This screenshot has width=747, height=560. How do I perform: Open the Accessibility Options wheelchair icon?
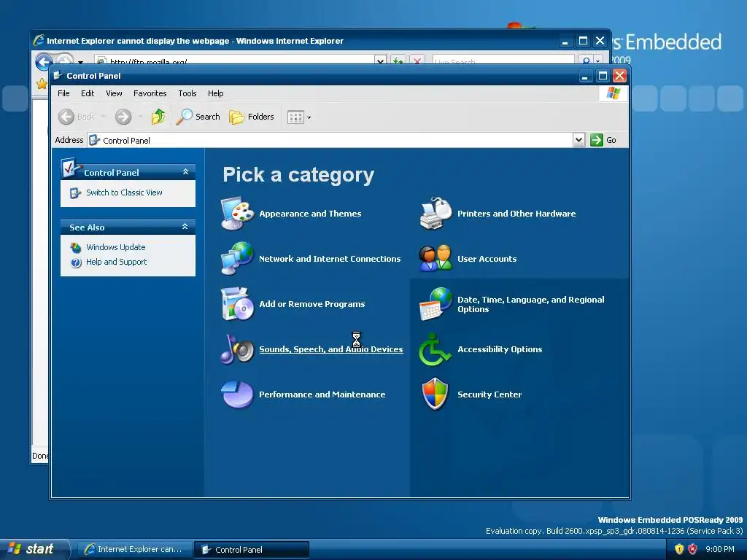tap(435, 349)
